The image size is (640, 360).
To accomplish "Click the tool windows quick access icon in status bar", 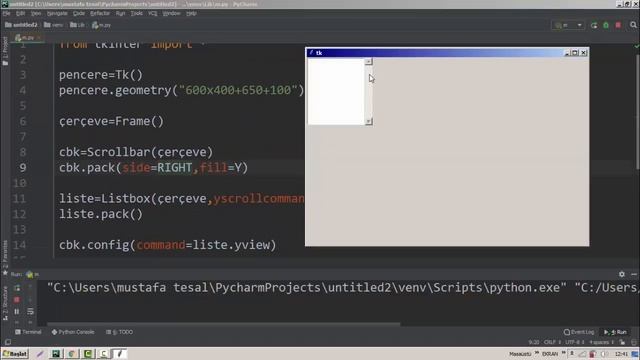I will point(8,342).
